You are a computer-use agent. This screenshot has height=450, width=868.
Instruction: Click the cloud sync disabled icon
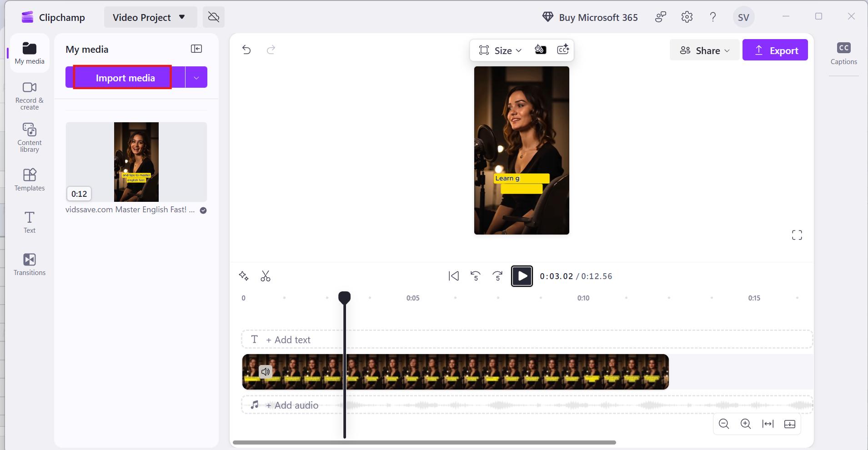(214, 17)
